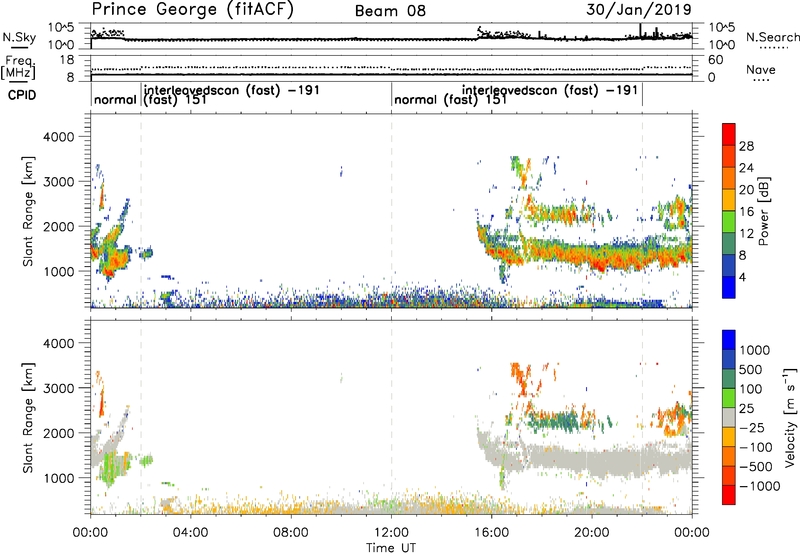Click the "Slant Range [km]" label of the velocity panel
The width and height of the screenshot is (800, 554).
point(28,418)
